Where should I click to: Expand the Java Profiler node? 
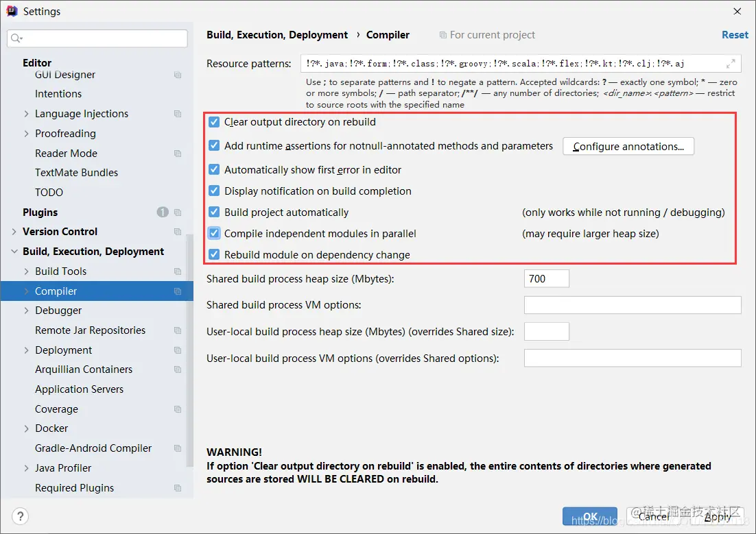(x=26, y=468)
